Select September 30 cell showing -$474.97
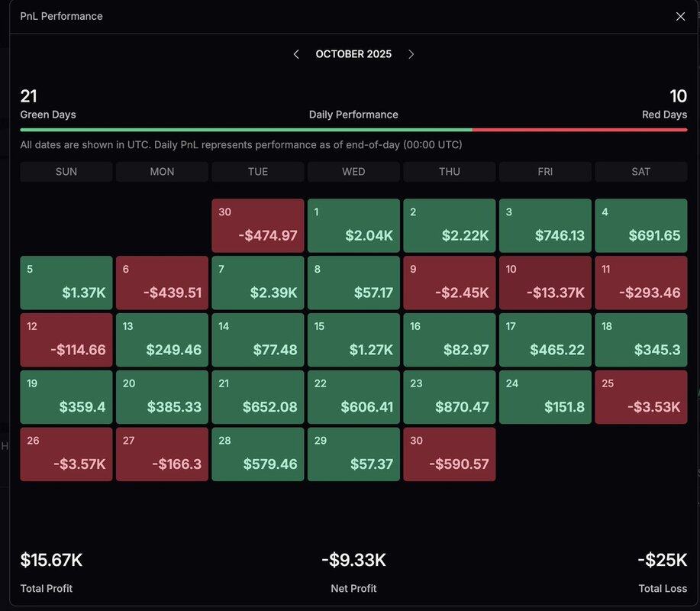700x611 pixels. pyautogui.click(x=257, y=225)
